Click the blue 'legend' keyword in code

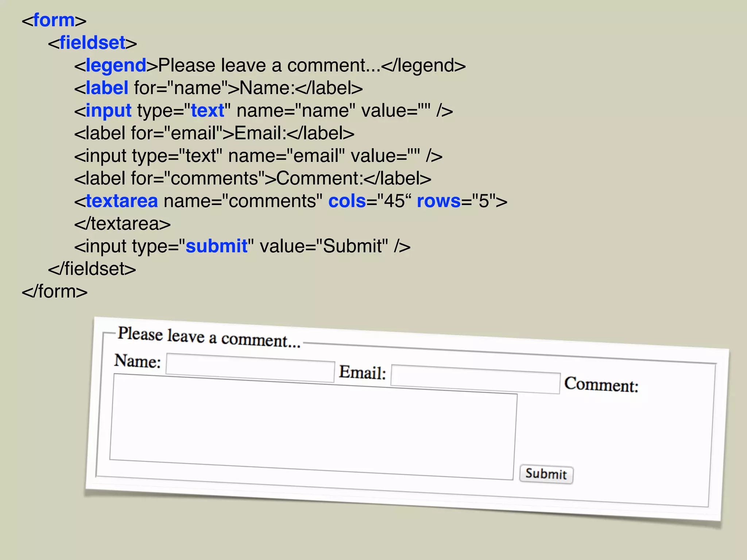116,66
